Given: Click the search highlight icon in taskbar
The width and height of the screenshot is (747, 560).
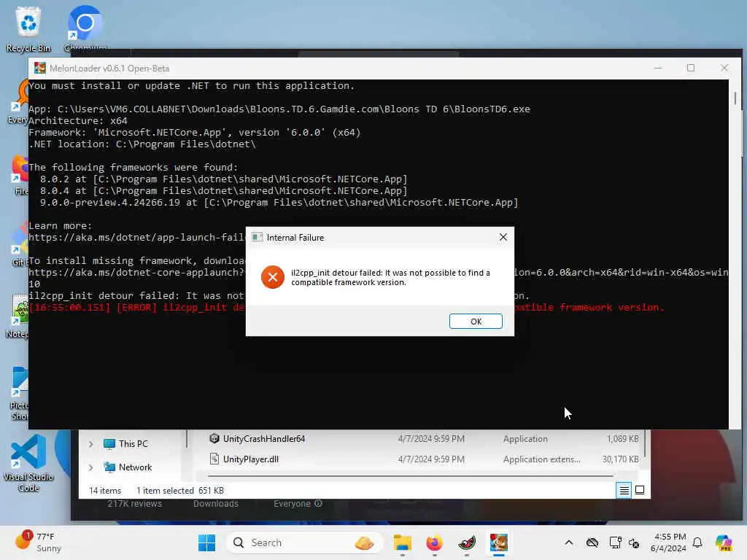Looking at the screenshot, I should click(365, 542).
